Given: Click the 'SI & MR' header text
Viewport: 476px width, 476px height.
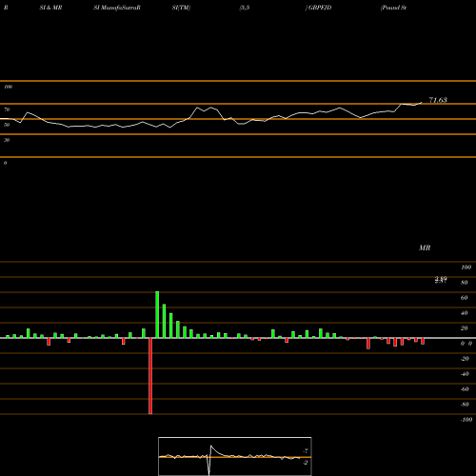Looking at the screenshot, I should [x=50, y=8].
